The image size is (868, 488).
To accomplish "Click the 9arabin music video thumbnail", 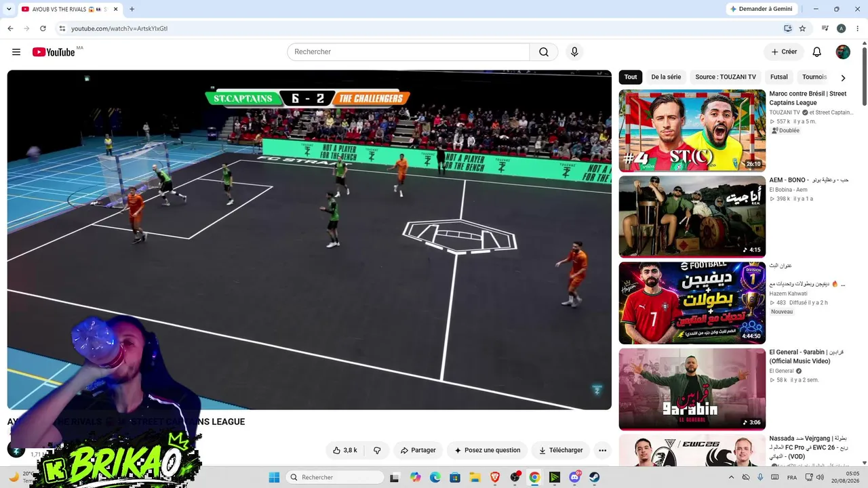I will (x=692, y=389).
